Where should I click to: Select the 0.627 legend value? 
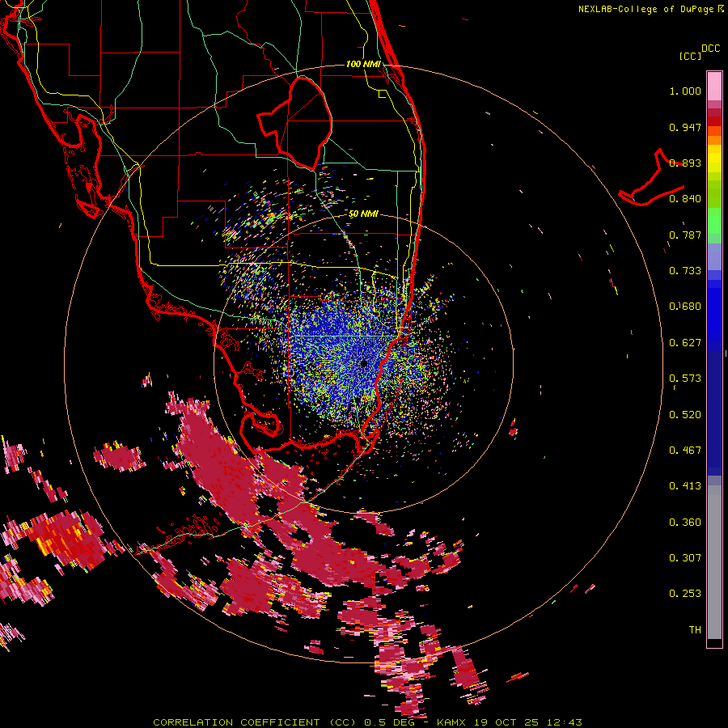[685, 343]
